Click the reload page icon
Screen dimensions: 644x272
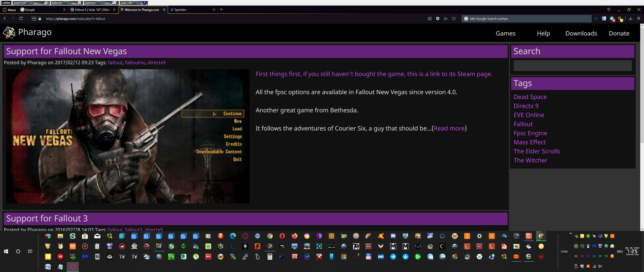[21, 19]
